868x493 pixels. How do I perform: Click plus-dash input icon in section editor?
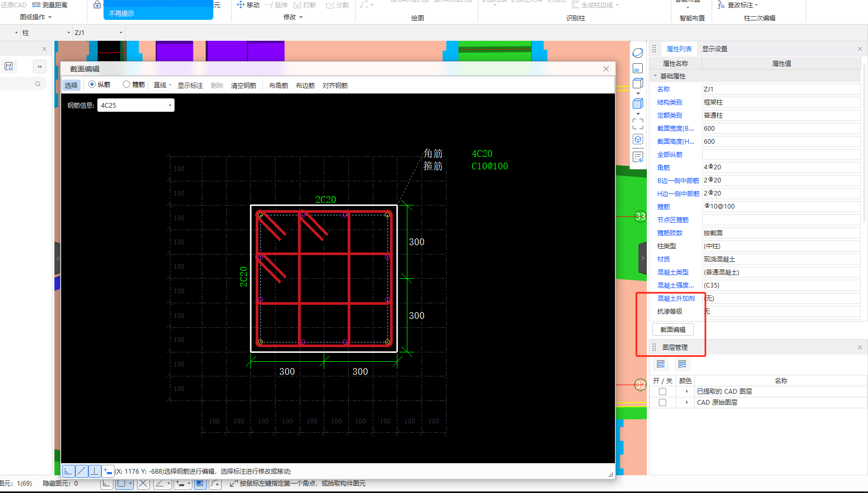tap(108, 471)
